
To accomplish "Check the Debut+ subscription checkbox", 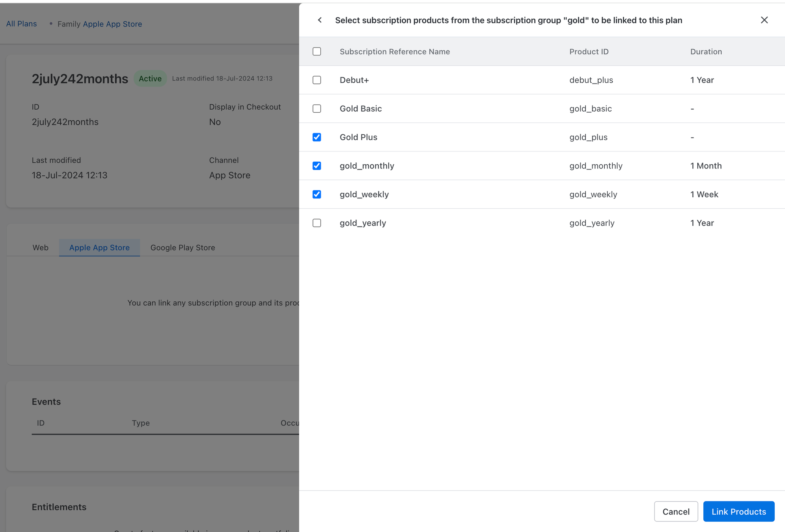I will coord(317,80).
